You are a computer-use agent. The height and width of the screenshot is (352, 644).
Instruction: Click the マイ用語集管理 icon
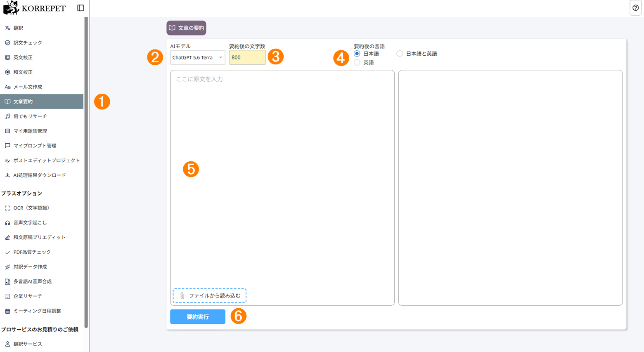point(7,131)
